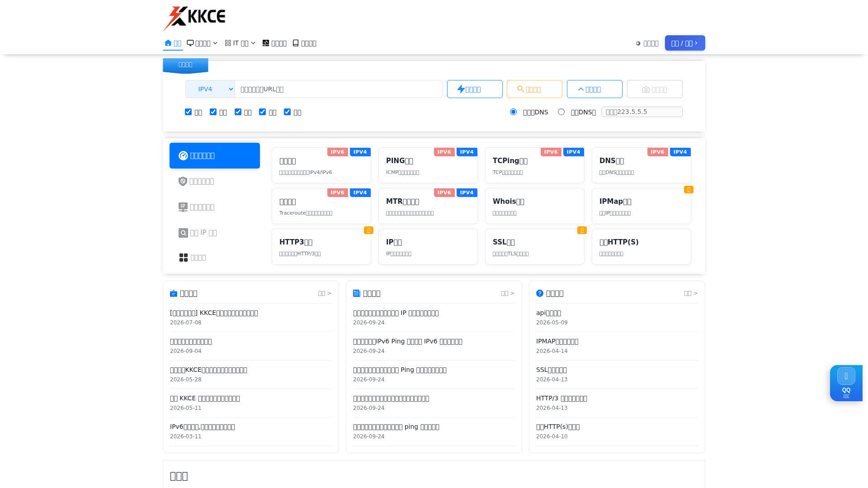Click the monitor icon in navigation bar

(190, 43)
